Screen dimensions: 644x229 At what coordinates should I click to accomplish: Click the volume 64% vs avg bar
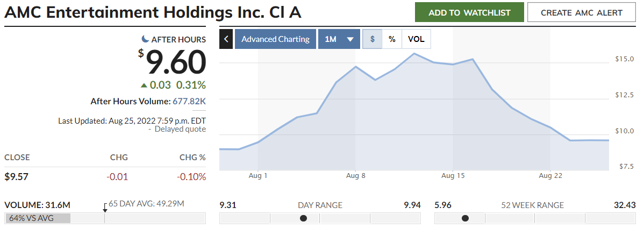point(38,218)
